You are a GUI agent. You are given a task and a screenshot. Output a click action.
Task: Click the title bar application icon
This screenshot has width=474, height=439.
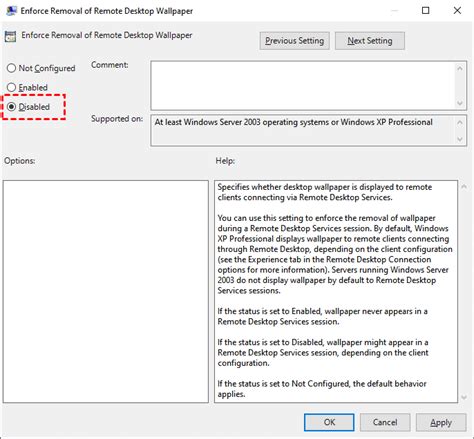(x=11, y=11)
